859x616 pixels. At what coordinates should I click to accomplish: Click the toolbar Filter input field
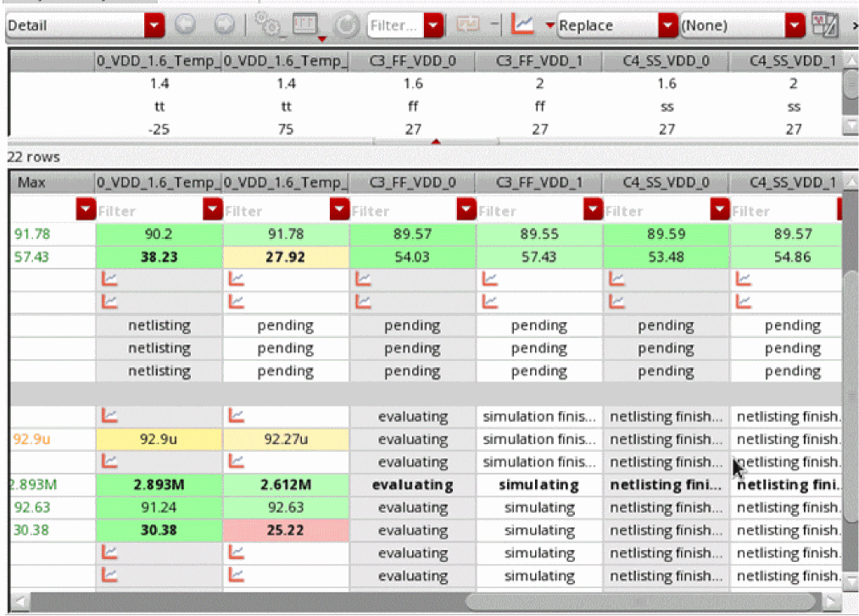tap(395, 25)
